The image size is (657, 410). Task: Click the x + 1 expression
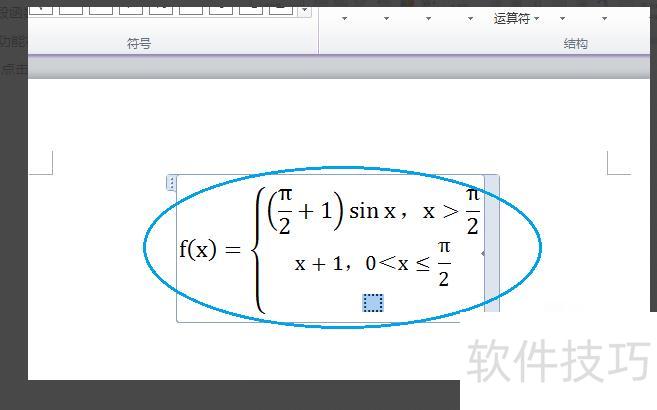pos(318,264)
